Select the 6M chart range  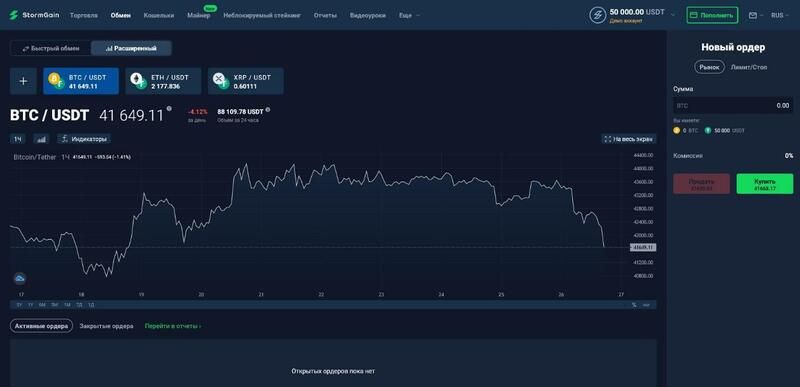(x=42, y=305)
